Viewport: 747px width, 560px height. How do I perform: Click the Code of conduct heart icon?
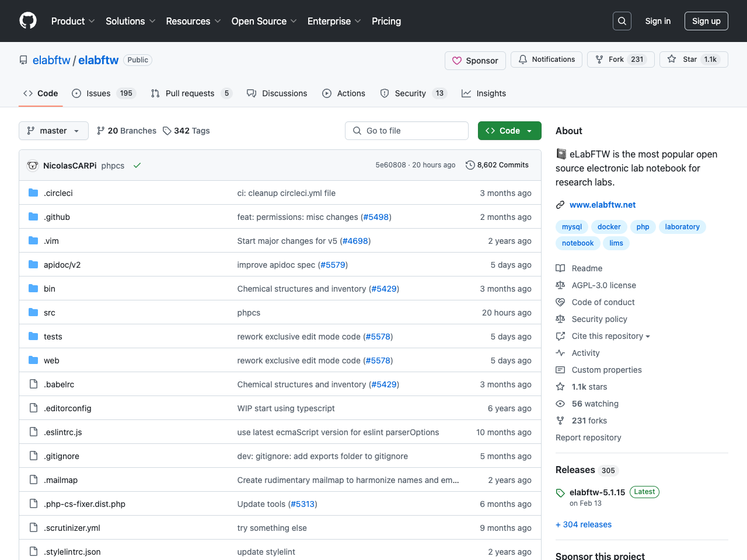[x=560, y=302]
